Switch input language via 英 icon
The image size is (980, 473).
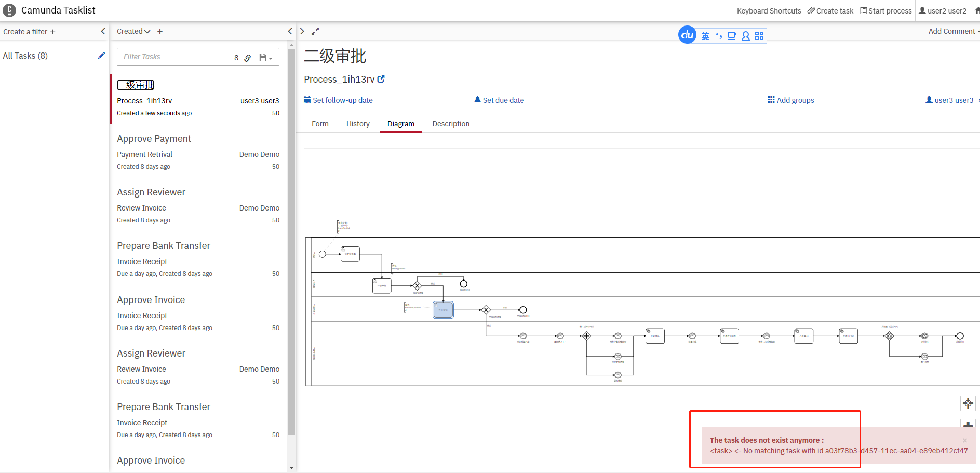(705, 36)
